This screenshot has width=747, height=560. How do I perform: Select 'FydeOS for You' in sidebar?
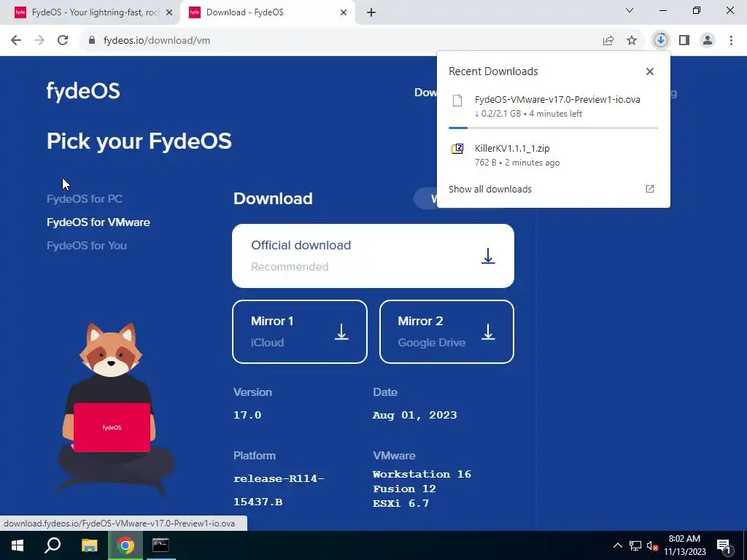tap(87, 246)
